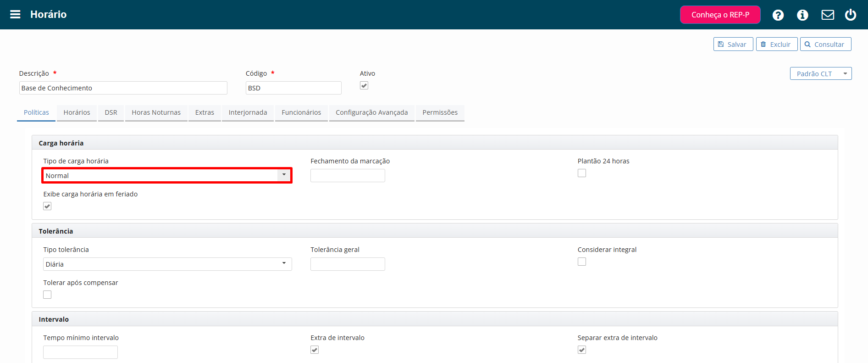Click the Horário page title
This screenshot has height=363, width=868.
tap(49, 15)
